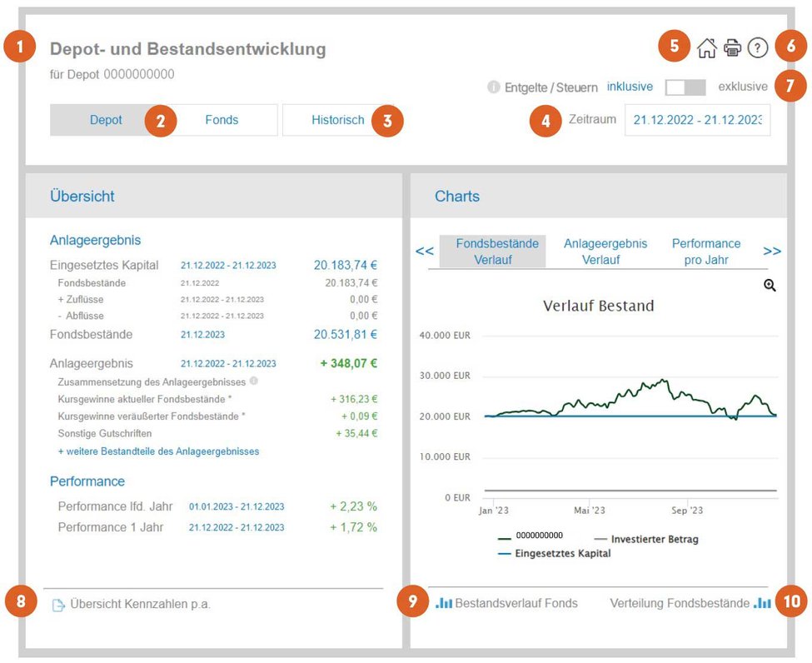
Task: Click bar chart icon beside Bestandsverlauf Fonds
Action: click(x=445, y=603)
